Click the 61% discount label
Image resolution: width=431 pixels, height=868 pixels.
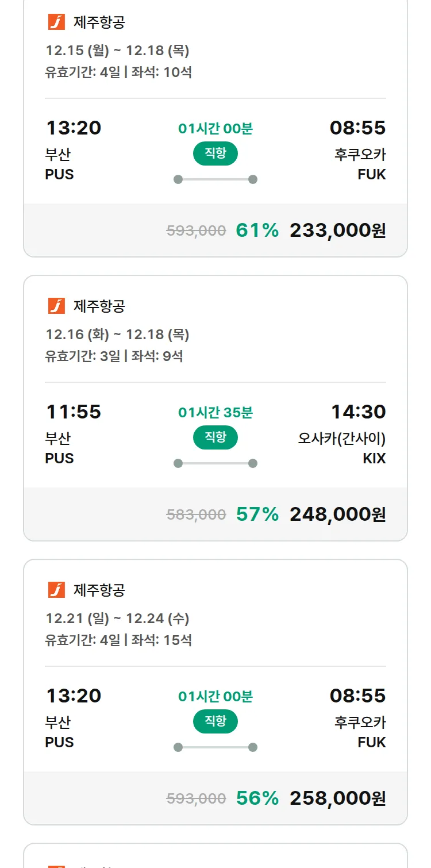click(x=257, y=231)
